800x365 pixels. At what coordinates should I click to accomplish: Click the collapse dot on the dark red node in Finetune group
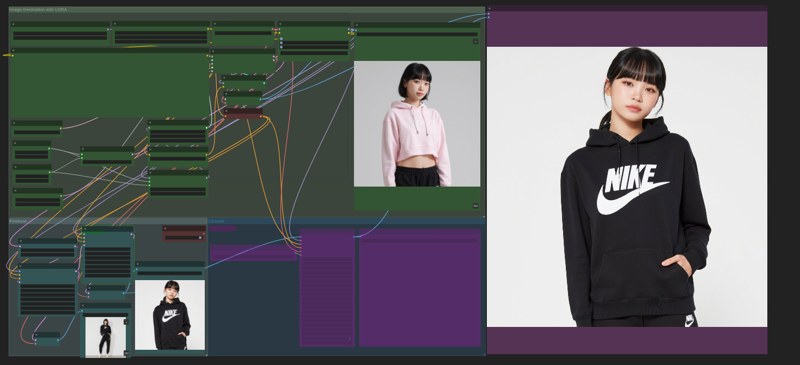pos(165,228)
